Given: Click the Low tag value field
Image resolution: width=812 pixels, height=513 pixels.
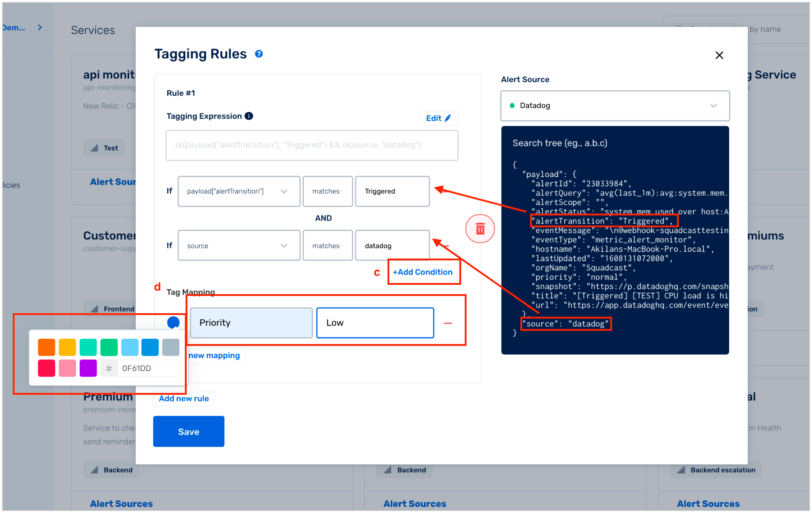Looking at the screenshot, I should pyautogui.click(x=375, y=323).
